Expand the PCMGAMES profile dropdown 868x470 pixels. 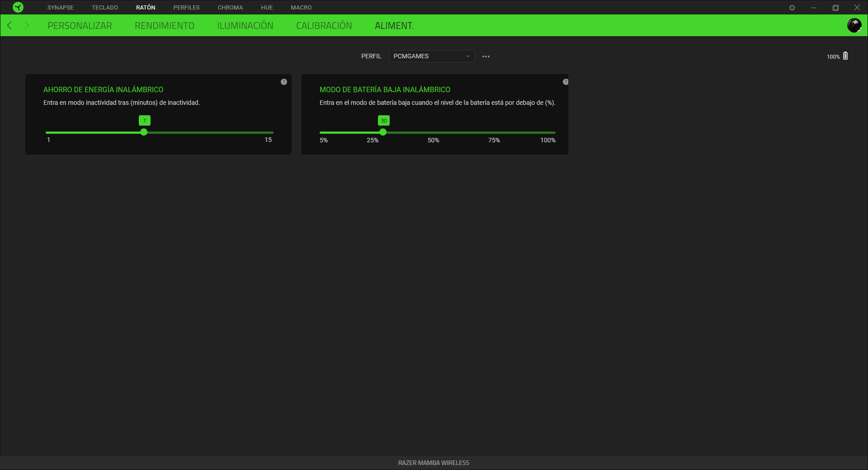pos(432,56)
